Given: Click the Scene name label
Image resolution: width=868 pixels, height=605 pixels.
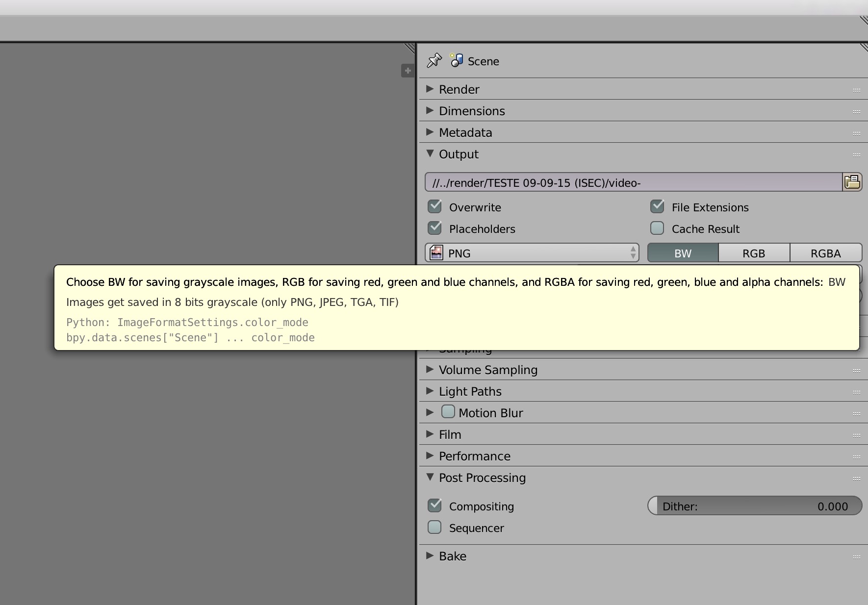Looking at the screenshot, I should 484,61.
